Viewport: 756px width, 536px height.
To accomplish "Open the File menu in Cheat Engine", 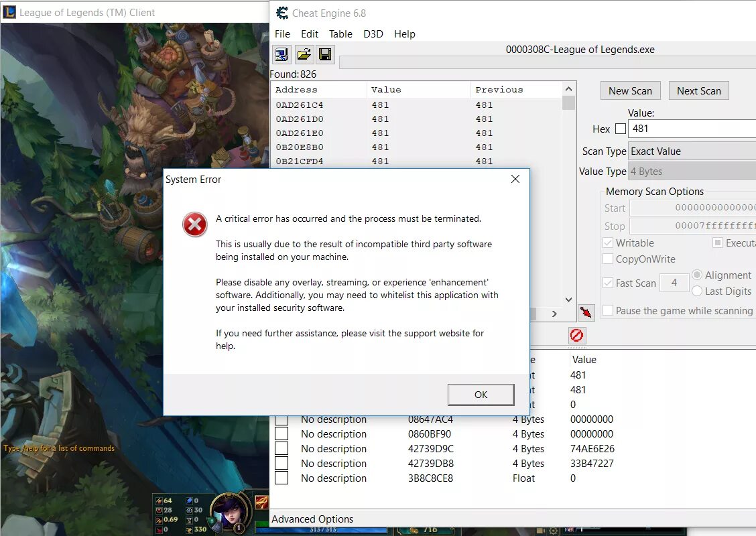I will [x=283, y=33].
